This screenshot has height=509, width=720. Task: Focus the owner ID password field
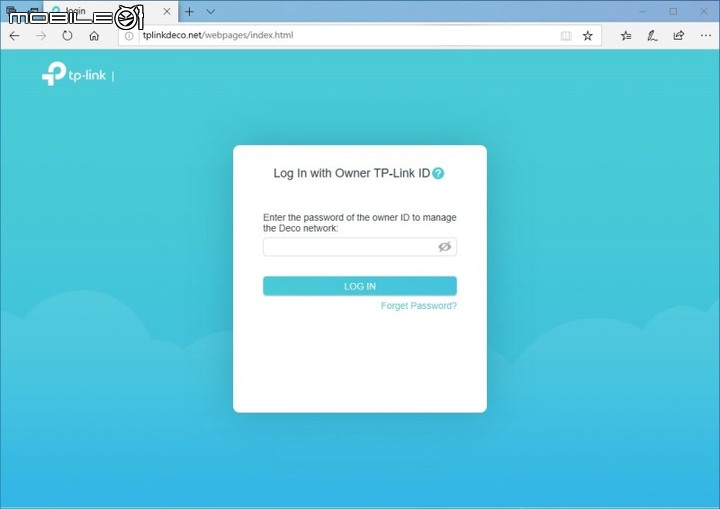pyautogui.click(x=360, y=247)
